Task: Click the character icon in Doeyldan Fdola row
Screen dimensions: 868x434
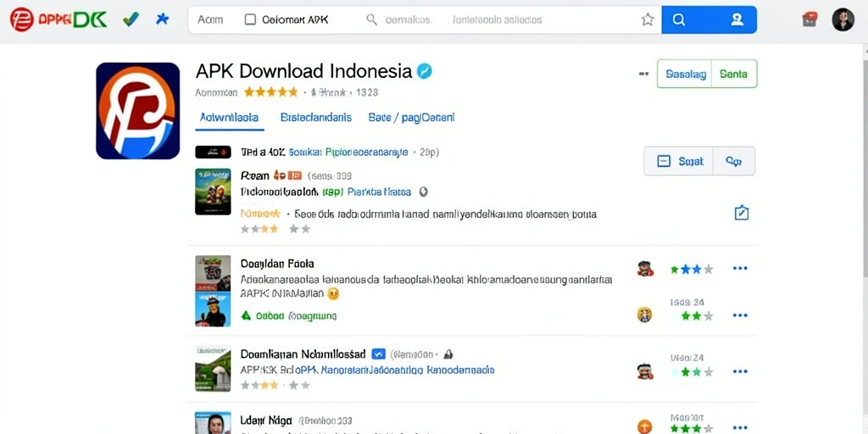Action: [x=644, y=269]
